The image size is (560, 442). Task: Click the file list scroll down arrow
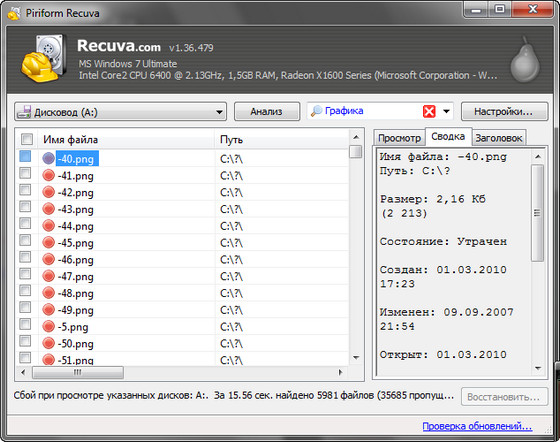click(356, 357)
